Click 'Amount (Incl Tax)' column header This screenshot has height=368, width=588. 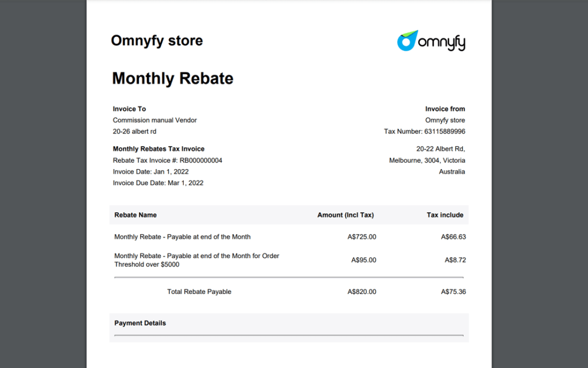coord(345,215)
